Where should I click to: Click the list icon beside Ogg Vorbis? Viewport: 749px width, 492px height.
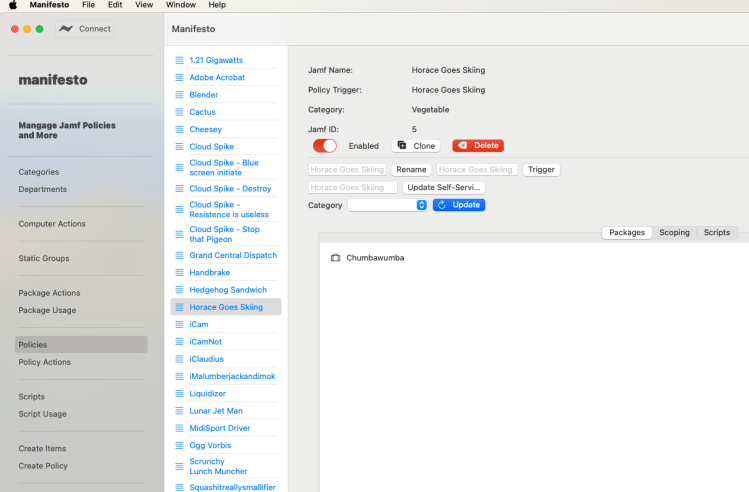(180, 445)
